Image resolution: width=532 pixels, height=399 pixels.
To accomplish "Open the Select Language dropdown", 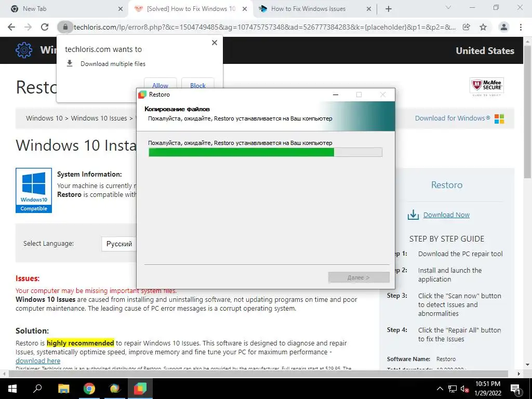I will [x=119, y=244].
